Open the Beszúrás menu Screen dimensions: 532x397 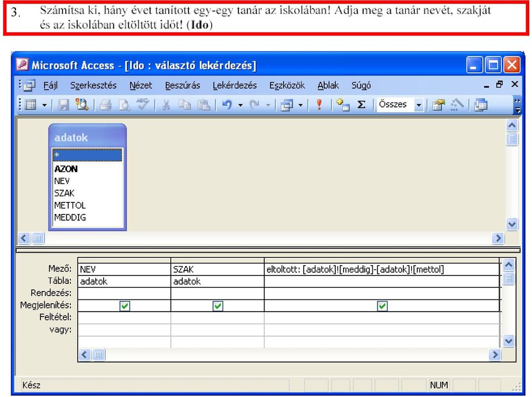click(x=182, y=85)
